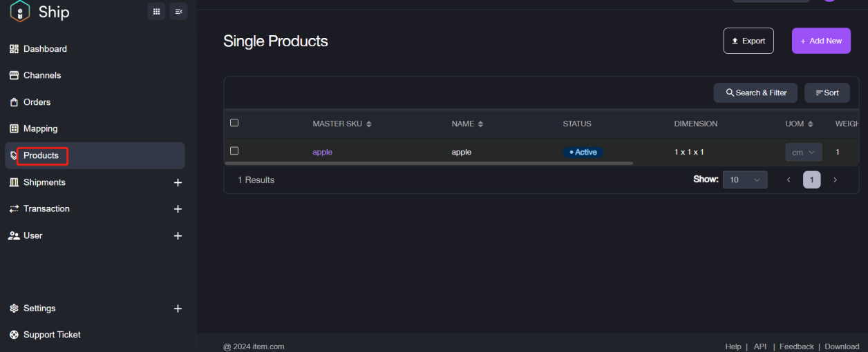Expand the Transaction submenu plus

(x=178, y=209)
